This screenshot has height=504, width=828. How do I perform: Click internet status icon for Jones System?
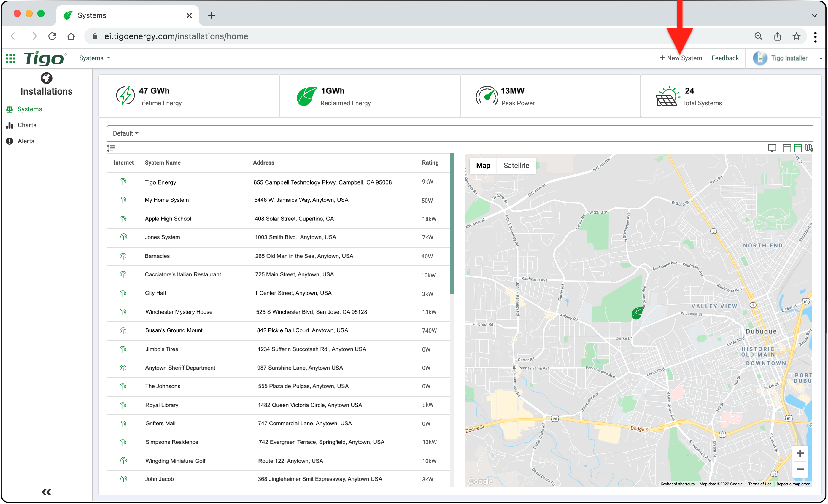tap(124, 237)
